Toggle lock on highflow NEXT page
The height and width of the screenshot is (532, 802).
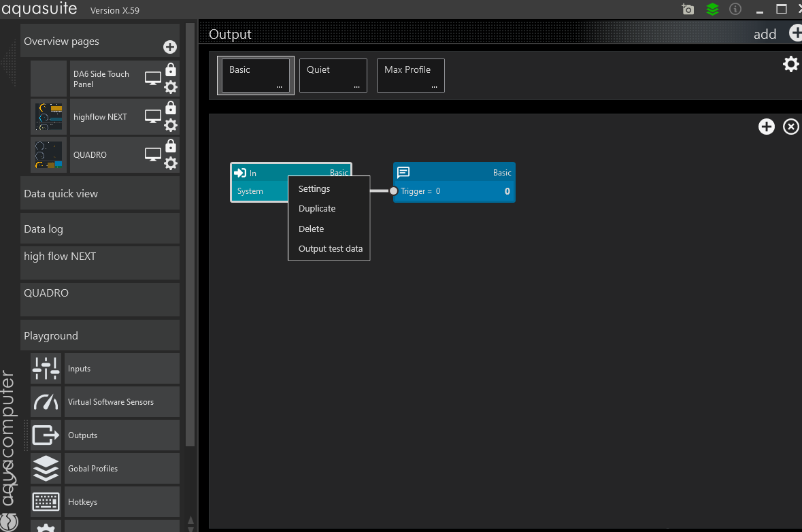[171, 107]
